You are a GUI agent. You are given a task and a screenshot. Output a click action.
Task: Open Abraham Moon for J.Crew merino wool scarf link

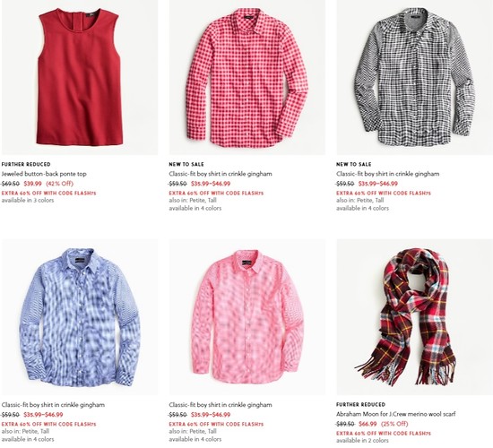396,414
